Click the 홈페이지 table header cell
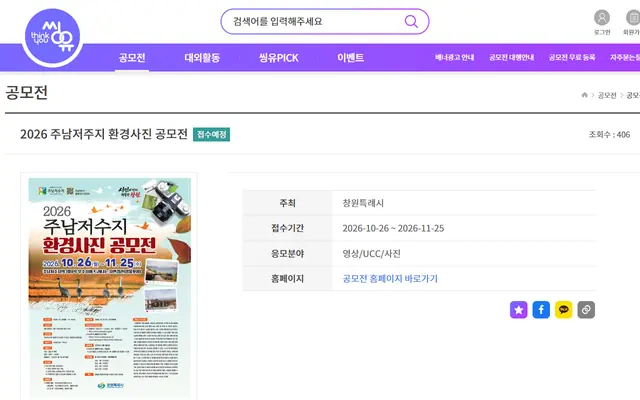 [x=287, y=279]
